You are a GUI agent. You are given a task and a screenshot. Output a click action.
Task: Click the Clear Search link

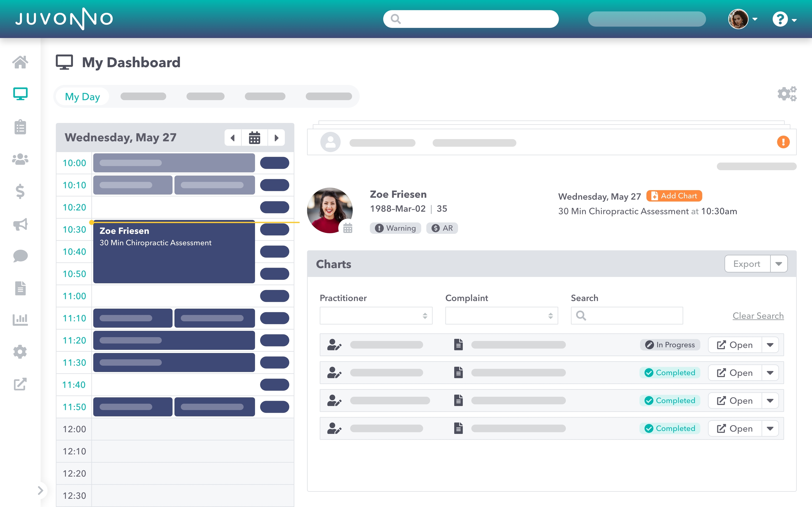758,316
